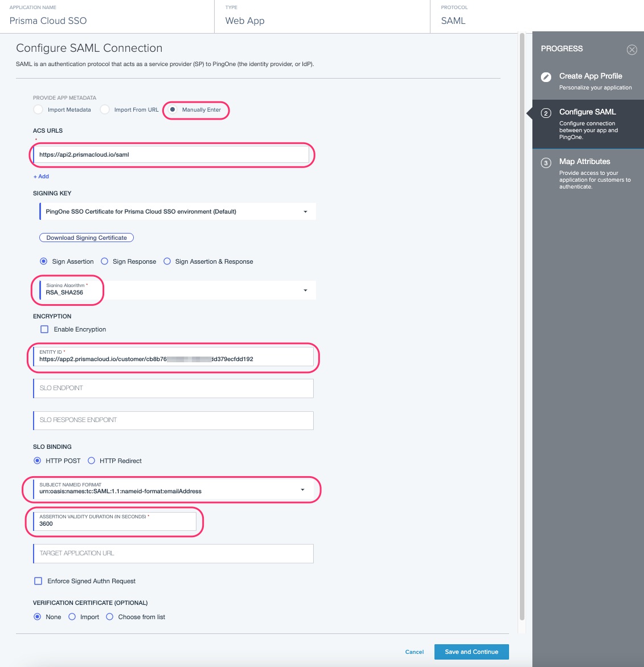Click the Web App type value
This screenshot has width=644, height=667.
coord(245,21)
